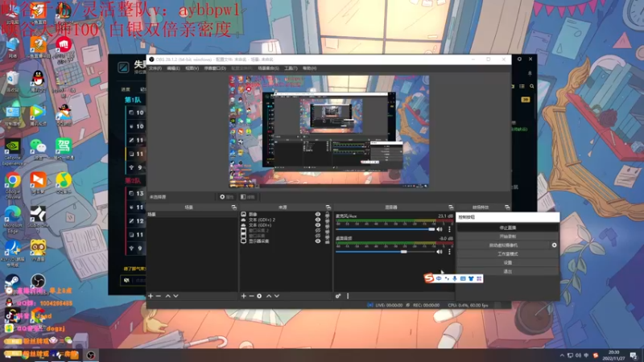Click the 退出 button in controls
The image size is (644, 362).
click(508, 271)
